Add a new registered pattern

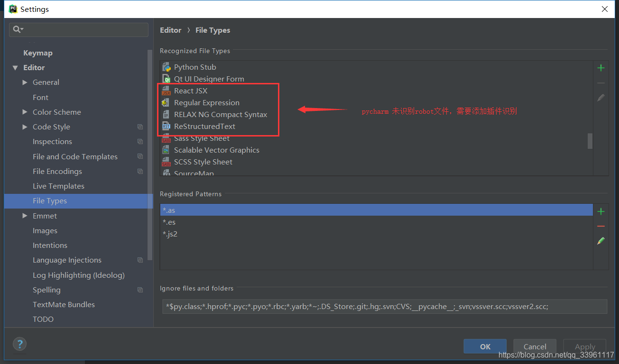click(x=601, y=211)
